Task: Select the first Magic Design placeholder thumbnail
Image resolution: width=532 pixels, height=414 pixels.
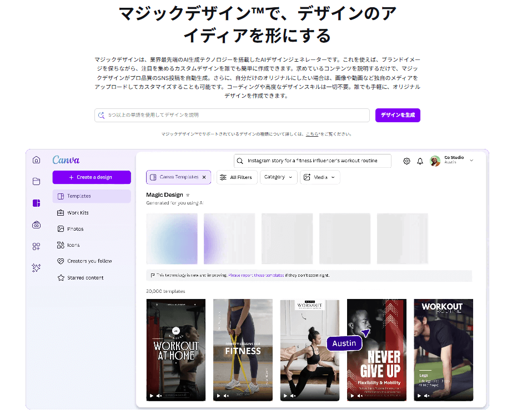Action: [x=172, y=239]
